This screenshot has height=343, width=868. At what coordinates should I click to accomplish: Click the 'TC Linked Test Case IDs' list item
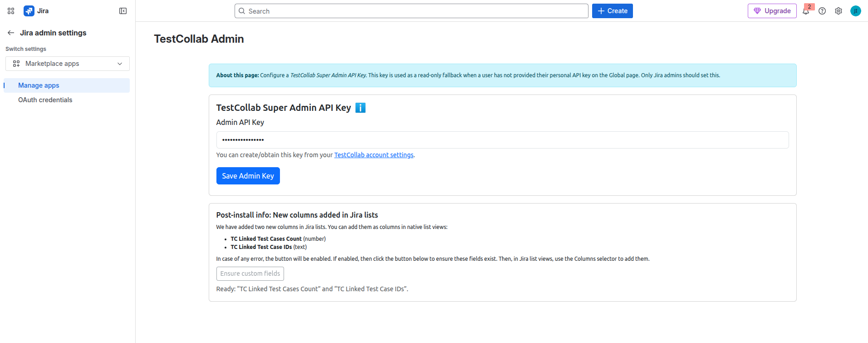coord(269,247)
